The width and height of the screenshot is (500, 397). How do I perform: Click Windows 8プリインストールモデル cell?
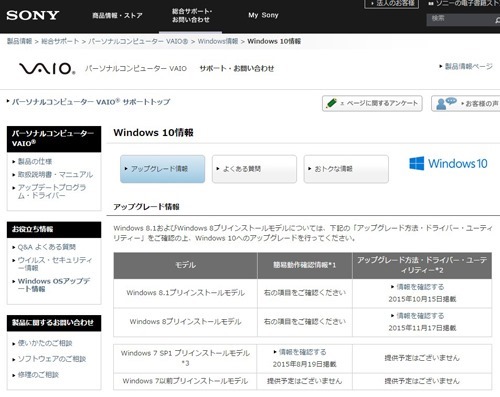click(x=185, y=322)
